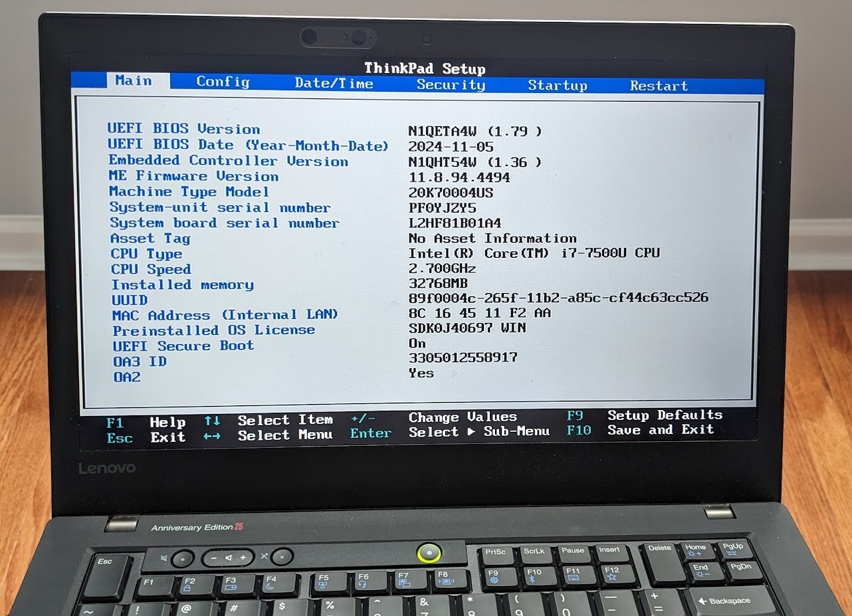Click the SDK0J40697 WIN license value
Image resolution: width=852 pixels, height=616 pixels.
click(467, 328)
